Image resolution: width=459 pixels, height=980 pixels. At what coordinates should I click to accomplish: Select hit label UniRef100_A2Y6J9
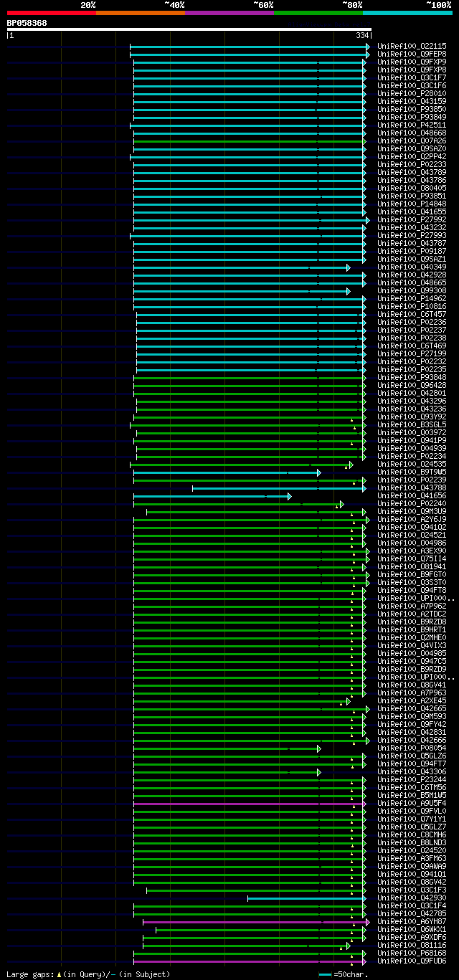point(412,519)
